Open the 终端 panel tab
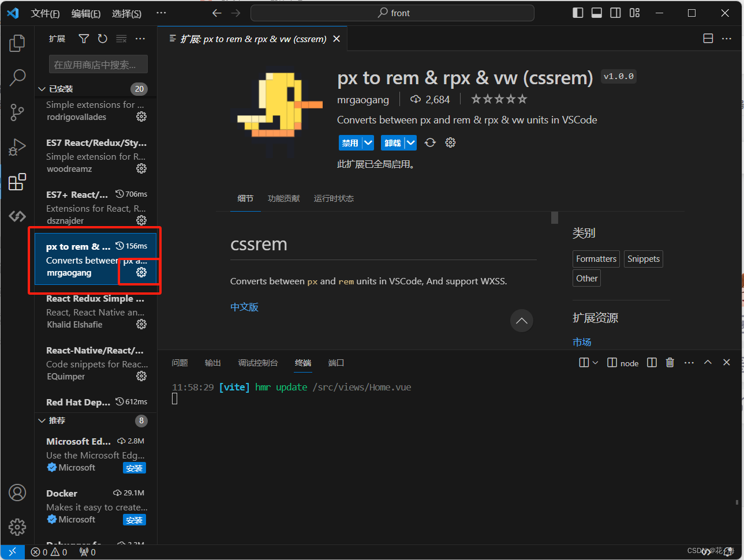The height and width of the screenshot is (560, 744). click(302, 363)
